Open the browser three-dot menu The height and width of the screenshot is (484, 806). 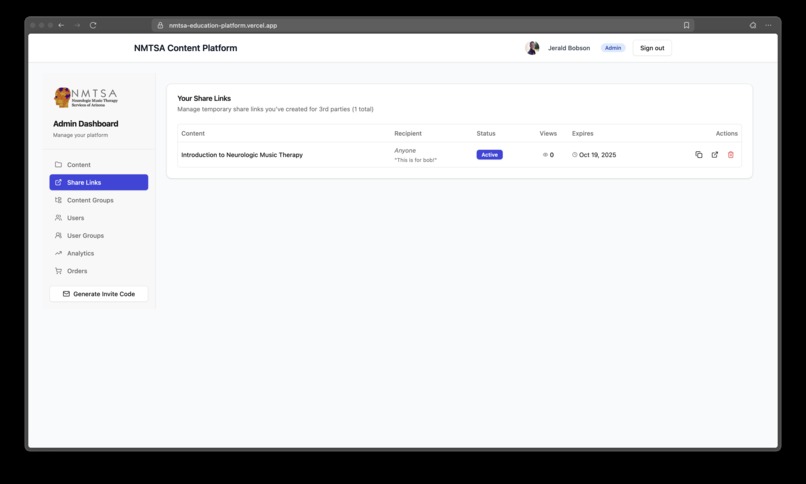[768, 25]
